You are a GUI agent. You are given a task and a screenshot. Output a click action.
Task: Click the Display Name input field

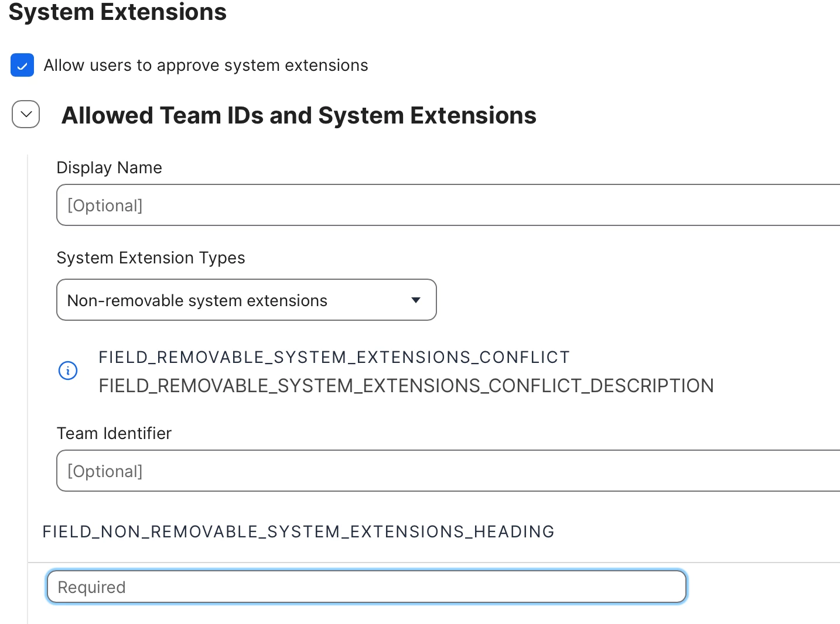[448, 205]
